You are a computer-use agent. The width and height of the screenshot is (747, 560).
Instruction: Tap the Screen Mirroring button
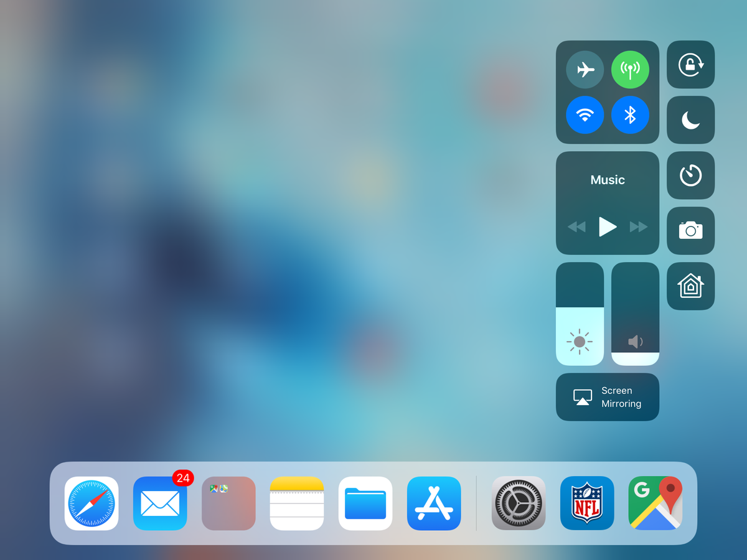tap(608, 397)
